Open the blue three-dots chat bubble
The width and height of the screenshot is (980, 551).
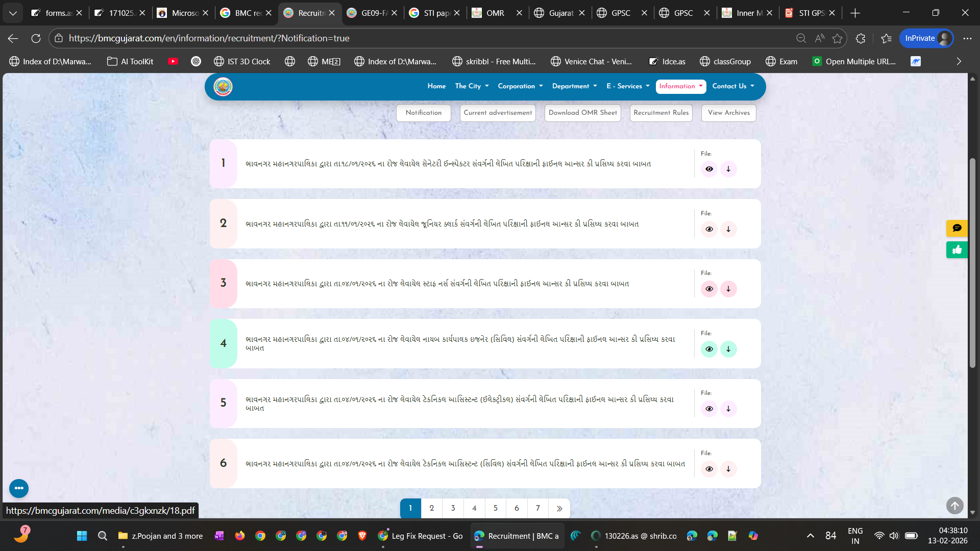coord(19,488)
